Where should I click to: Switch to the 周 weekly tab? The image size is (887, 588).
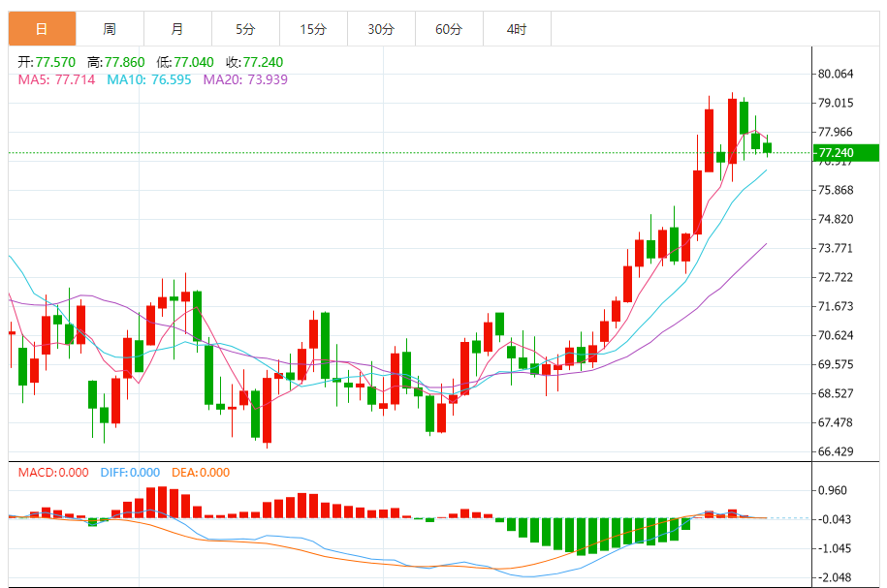coord(110,29)
